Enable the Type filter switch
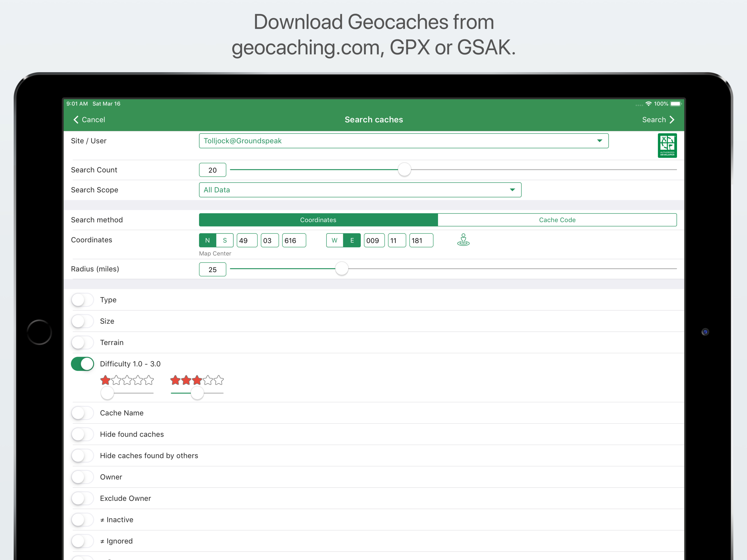Viewport: 747px width, 560px height. 82,300
